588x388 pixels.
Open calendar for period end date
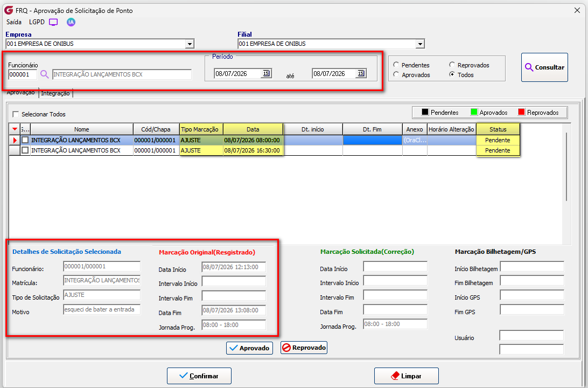361,73
